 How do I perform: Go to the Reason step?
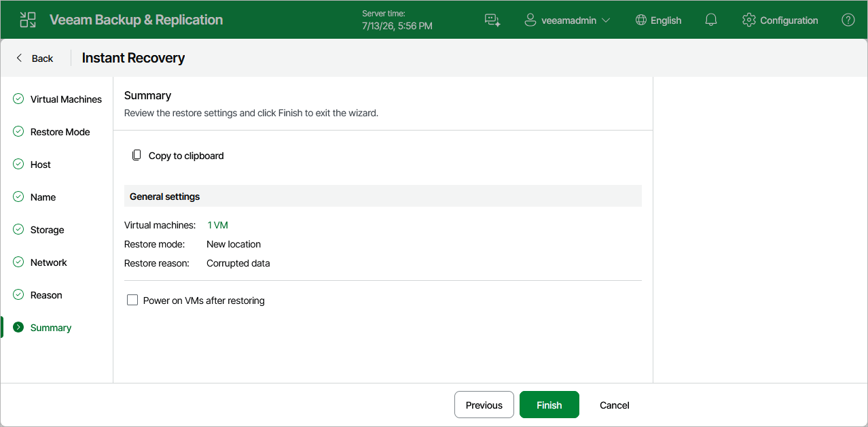[46, 295]
